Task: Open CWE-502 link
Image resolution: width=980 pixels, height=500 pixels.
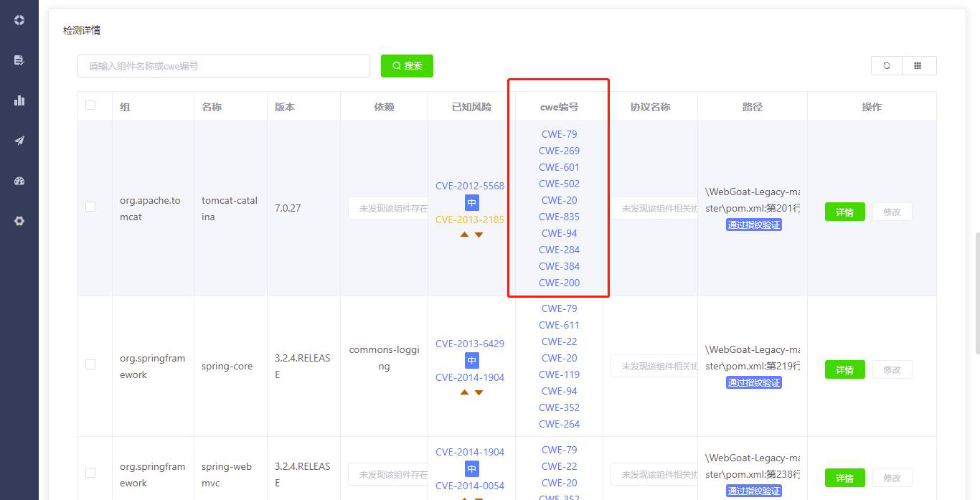Action: click(559, 184)
